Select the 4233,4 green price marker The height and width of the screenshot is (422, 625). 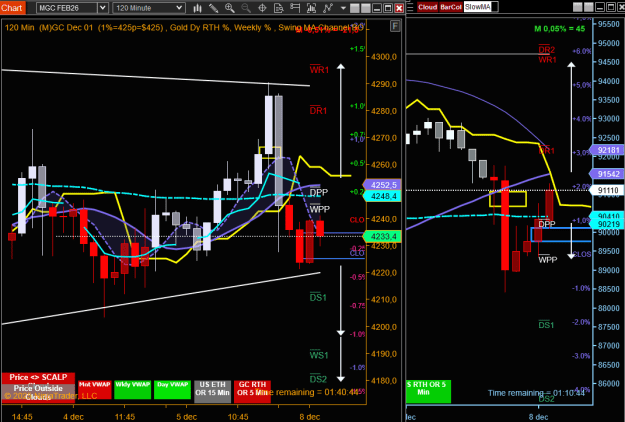click(382, 237)
